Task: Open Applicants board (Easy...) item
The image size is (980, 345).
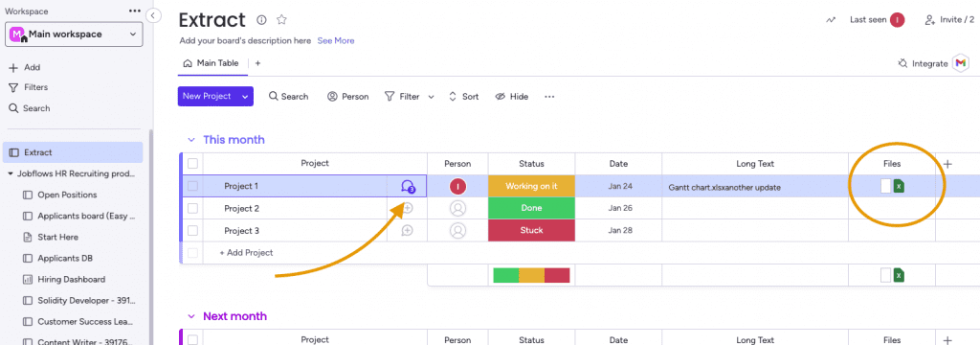Action: pyautogui.click(x=79, y=216)
